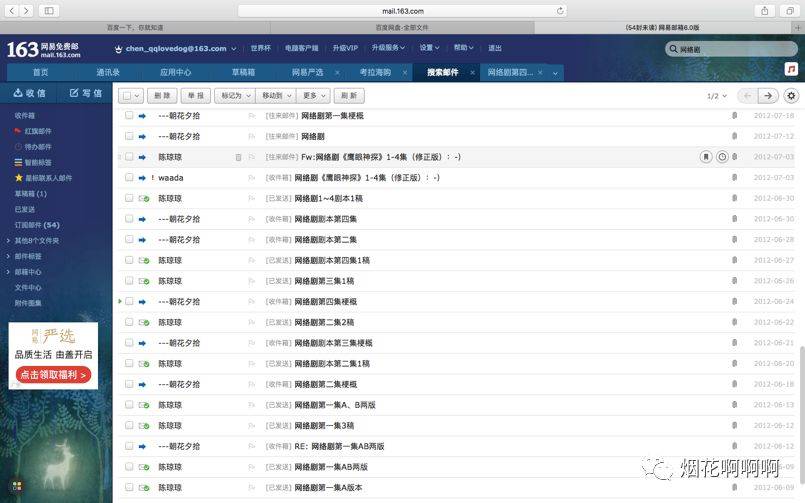Open the 帮助 menu
Viewport: 805px width, 503px height.
pyautogui.click(x=463, y=48)
